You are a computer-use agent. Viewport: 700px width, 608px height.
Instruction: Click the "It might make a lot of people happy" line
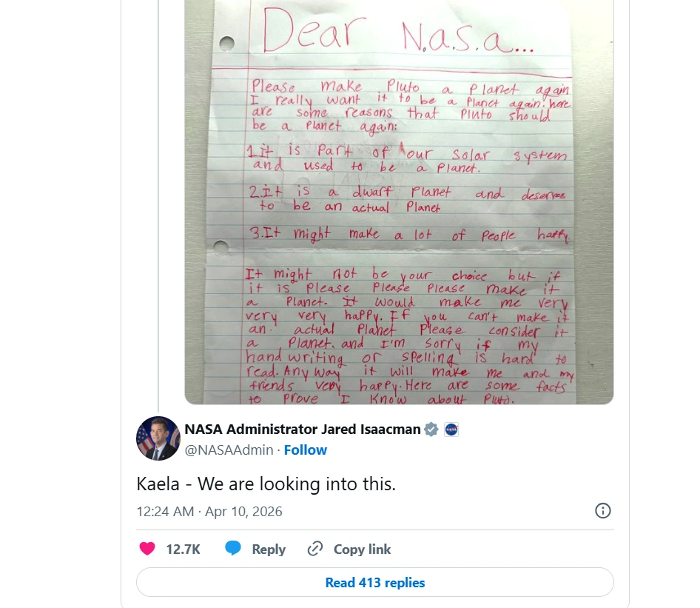[x=409, y=235]
